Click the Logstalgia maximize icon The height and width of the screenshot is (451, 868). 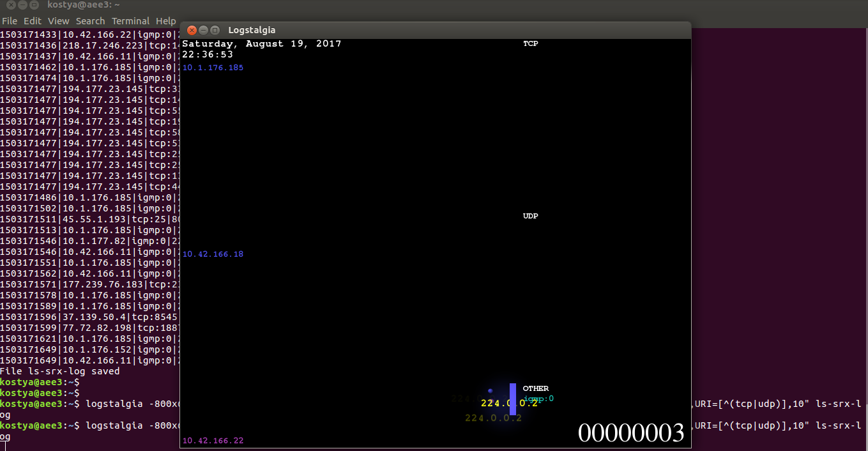[214, 30]
